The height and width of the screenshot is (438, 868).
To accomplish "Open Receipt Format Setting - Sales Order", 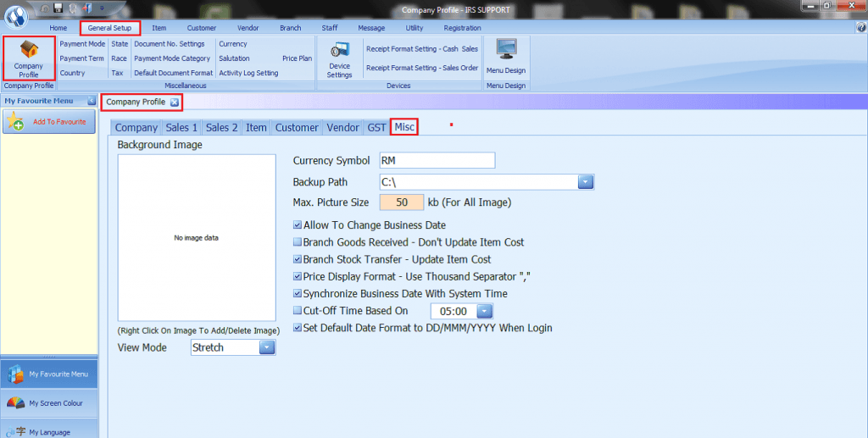I will pos(422,68).
